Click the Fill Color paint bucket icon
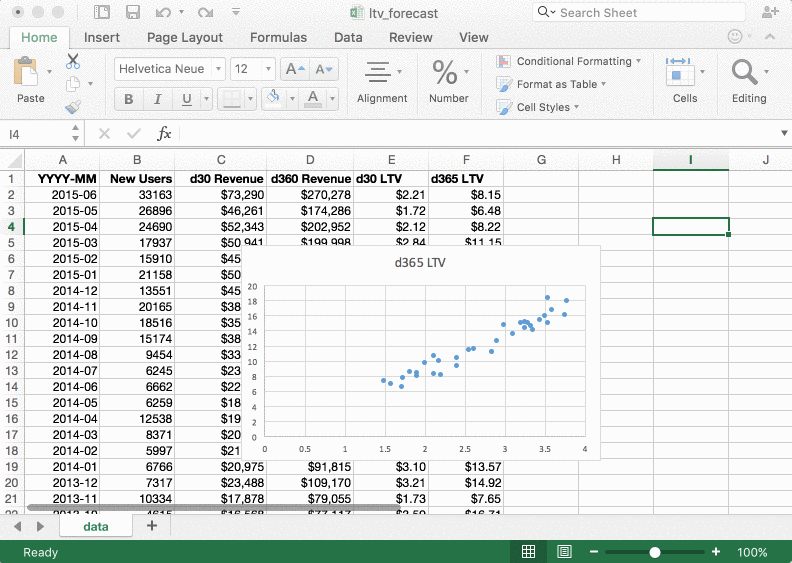Screen dimensions: 792x563 (x=273, y=98)
